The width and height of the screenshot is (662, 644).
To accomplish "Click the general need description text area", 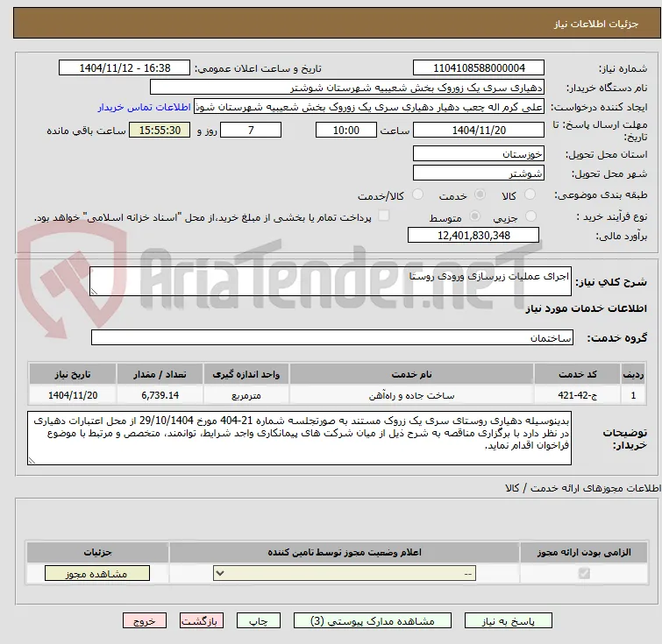I will click(x=331, y=281).
